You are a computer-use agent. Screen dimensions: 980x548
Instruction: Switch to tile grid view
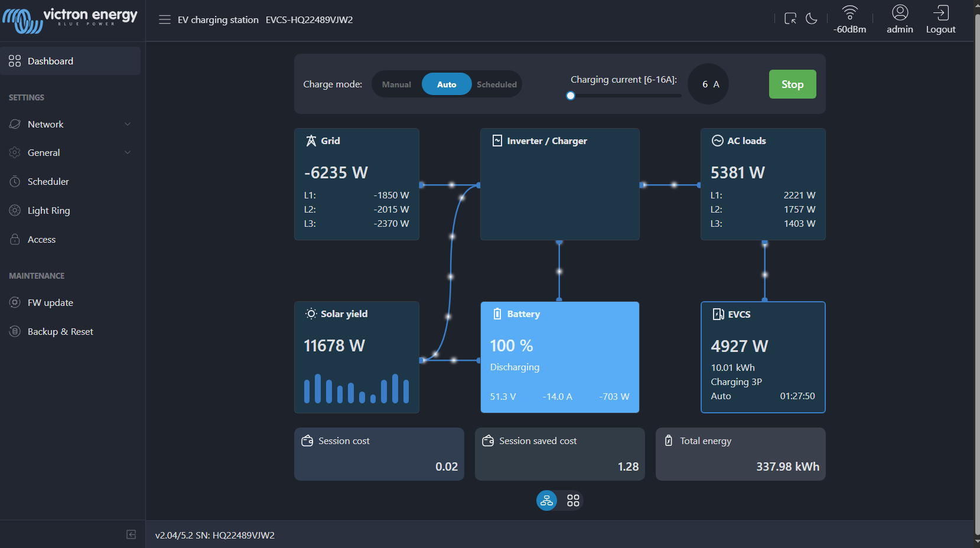pos(573,501)
